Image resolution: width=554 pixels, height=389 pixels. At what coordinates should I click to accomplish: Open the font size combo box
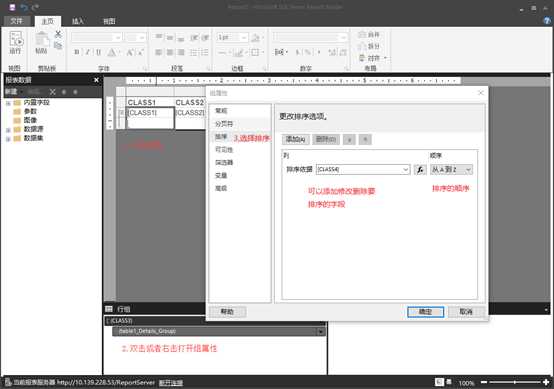coord(136,37)
